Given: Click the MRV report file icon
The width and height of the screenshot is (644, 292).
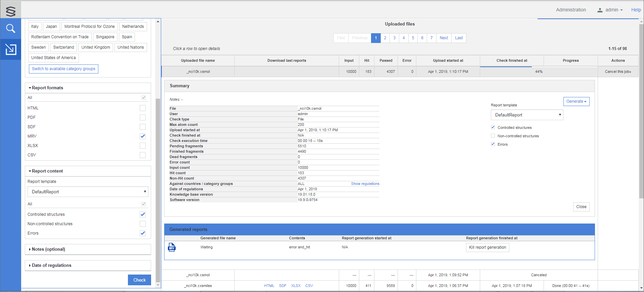Looking at the screenshot, I should (172, 247).
